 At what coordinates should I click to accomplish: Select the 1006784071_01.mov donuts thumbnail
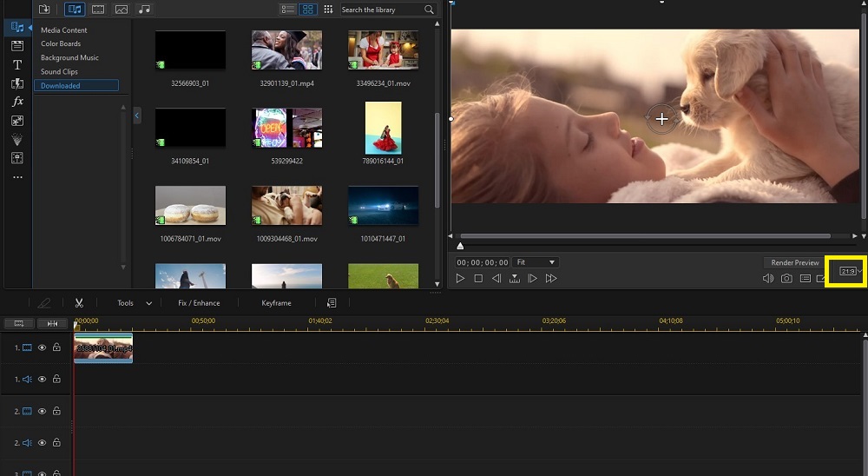(x=190, y=205)
